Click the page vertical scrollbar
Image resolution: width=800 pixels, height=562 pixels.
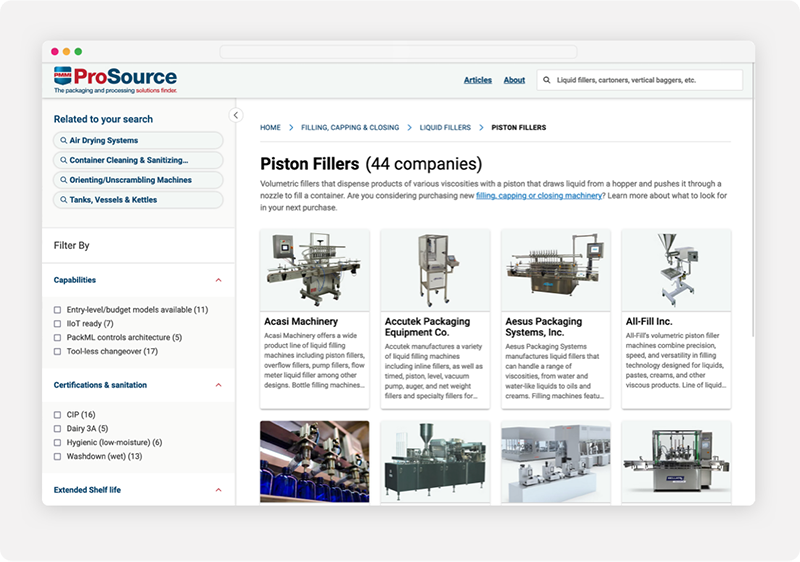click(753, 200)
